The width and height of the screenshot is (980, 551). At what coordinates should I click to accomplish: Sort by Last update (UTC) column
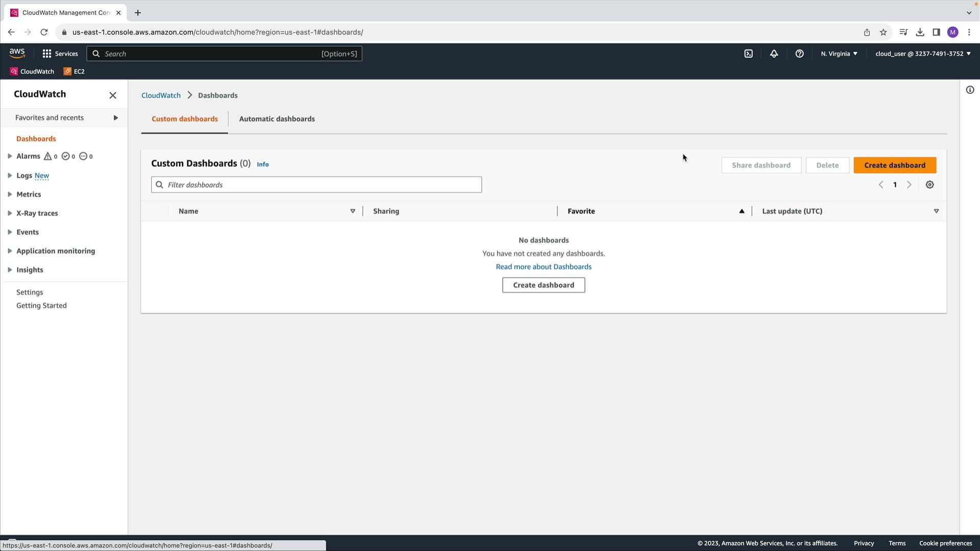point(792,211)
